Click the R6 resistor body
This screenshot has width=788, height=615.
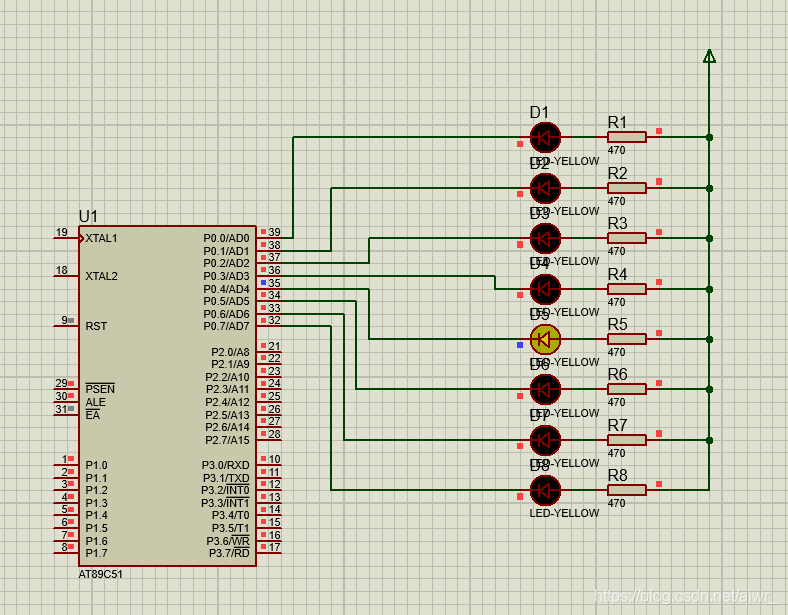tap(627, 389)
